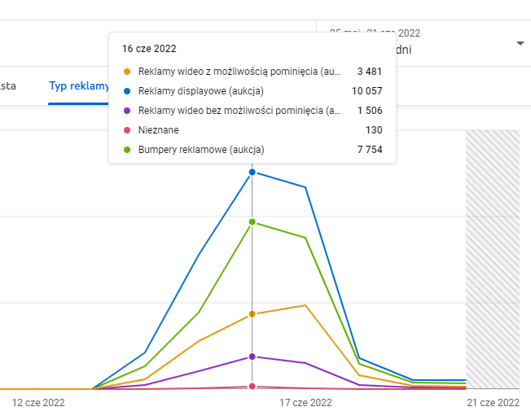
Task: Click the orange data point on chart
Action: 252,313
